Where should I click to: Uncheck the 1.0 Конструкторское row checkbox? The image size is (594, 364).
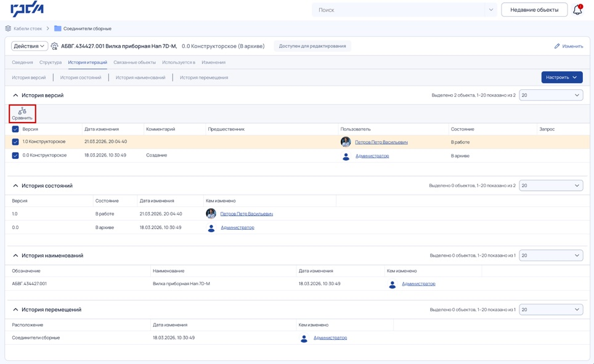15,142
